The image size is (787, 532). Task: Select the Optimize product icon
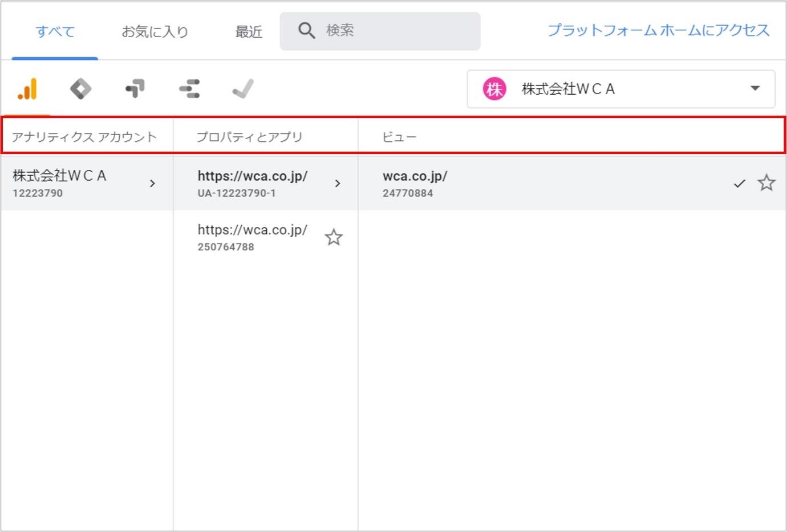(x=135, y=89)
